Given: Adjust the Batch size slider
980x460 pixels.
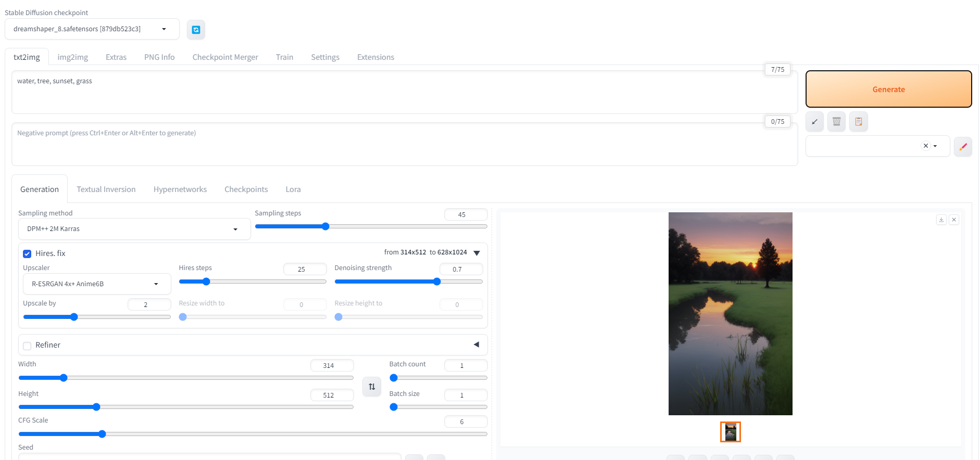Looking at the screenshot, I should pyautogui.click(x=438, y=407).
